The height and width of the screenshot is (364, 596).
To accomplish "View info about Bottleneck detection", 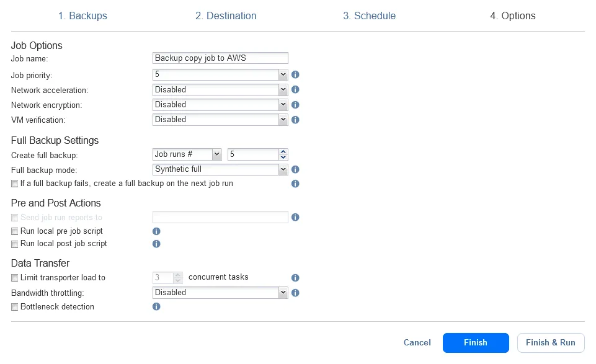I will pos(156,306).
